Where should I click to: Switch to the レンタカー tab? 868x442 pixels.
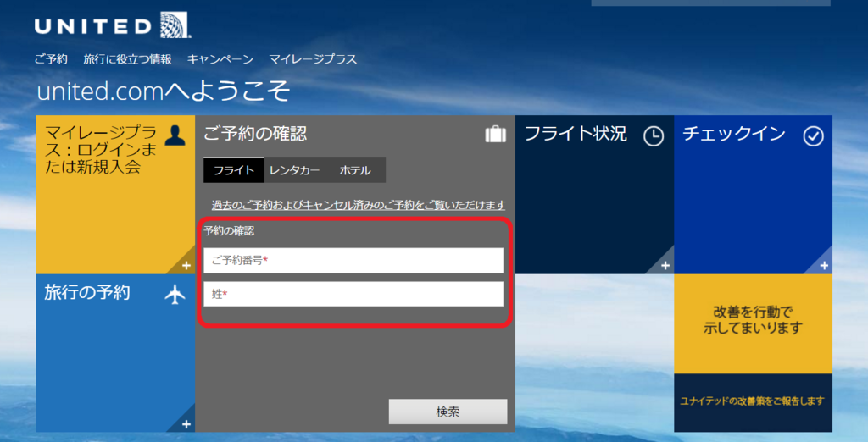(x=294, y=170)
